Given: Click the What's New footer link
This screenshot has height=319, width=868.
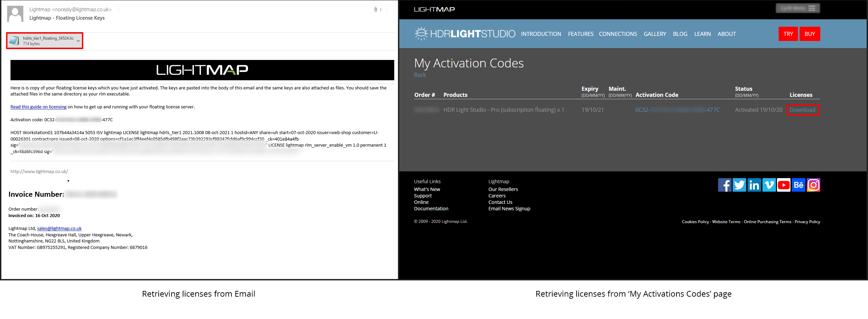Looking at the screenshot, I should [427, 189].
